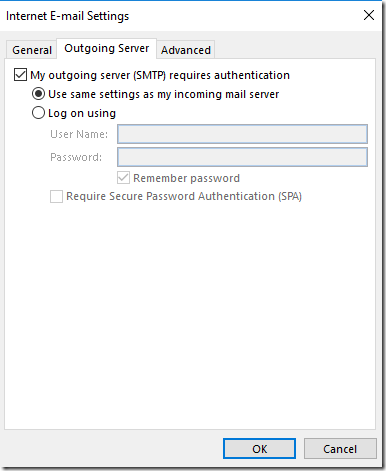Click the 'incoming mail server' option text

226,94
